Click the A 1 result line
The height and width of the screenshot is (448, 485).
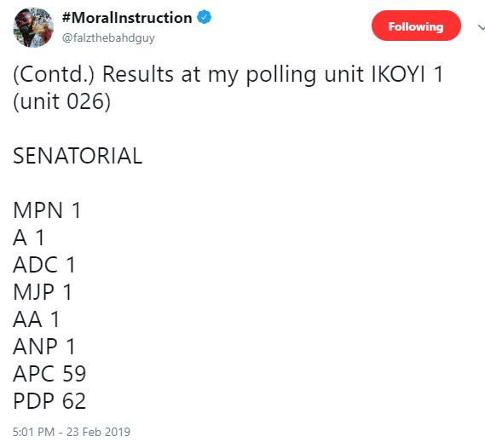point(29,238)
